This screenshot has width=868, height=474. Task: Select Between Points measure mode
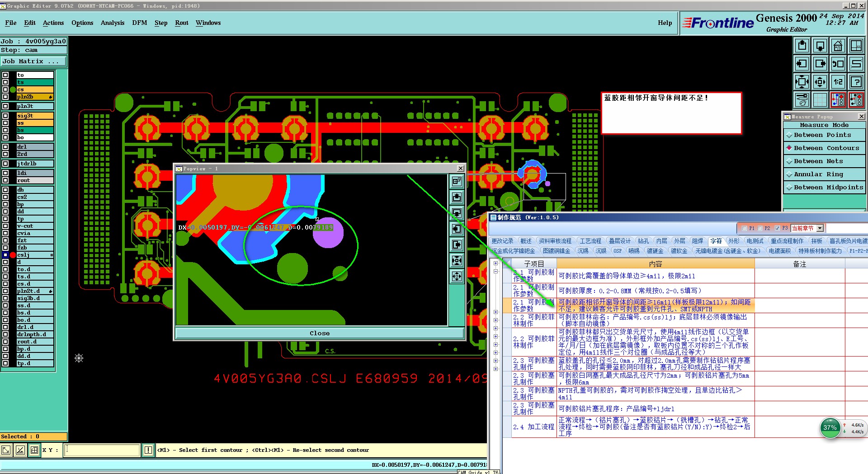tap(824, 135)
